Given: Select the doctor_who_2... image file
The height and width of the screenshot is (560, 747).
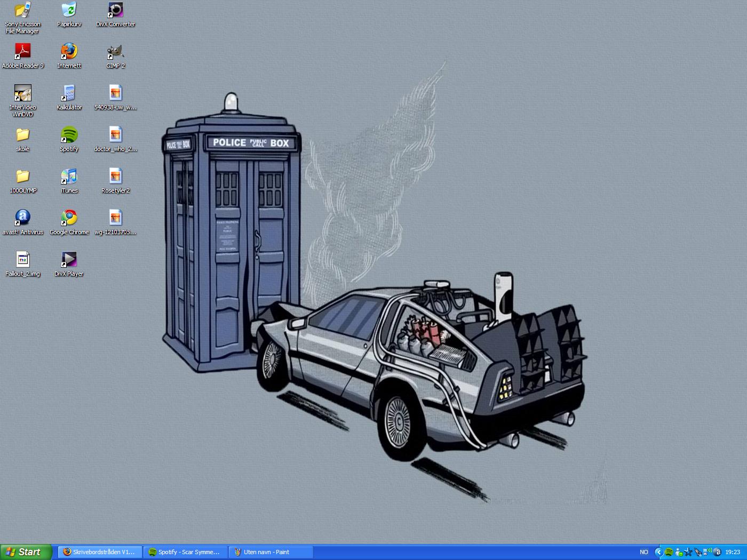Looking at the screenshot, I should tap(115, 140).
